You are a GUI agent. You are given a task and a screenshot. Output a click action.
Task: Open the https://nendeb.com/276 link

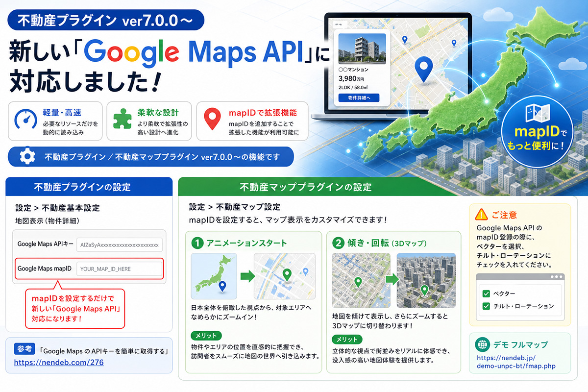tap(59, 363)
